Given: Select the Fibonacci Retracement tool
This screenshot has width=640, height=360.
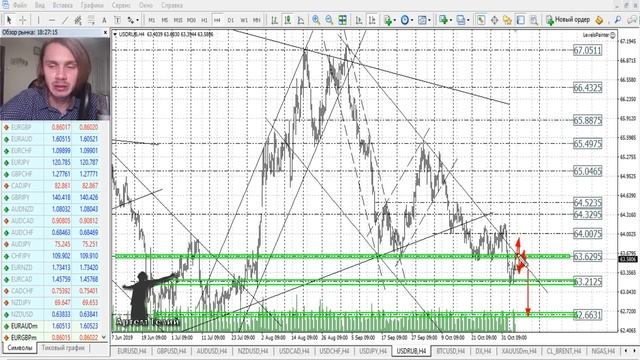Looking at the screenshot, I should tap(91, 20).
